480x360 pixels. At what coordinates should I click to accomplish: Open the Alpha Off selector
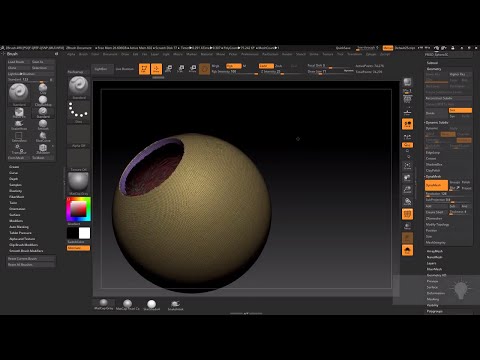click(x=79, y=136)
